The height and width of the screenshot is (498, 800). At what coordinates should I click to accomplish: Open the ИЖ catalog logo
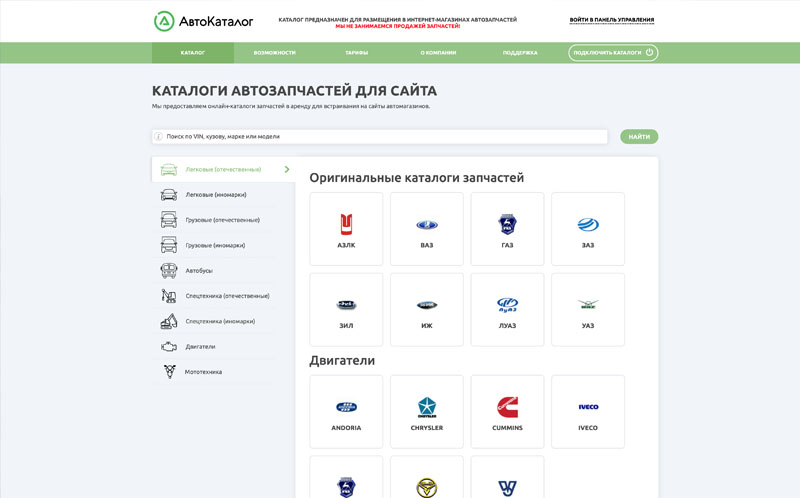pyautogui.click(x=427, y=305)
